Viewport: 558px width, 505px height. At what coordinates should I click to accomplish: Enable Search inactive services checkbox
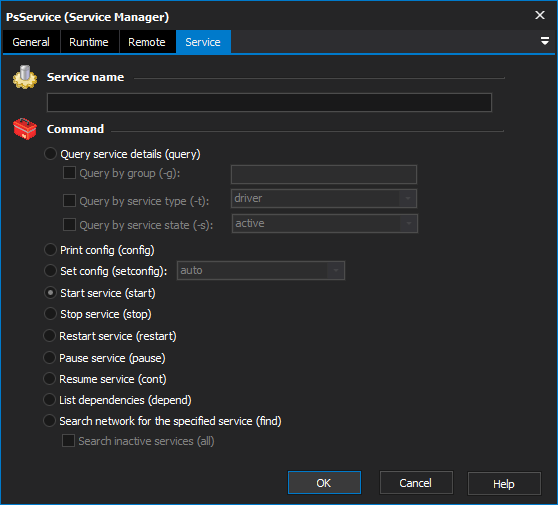pos(68,441)
